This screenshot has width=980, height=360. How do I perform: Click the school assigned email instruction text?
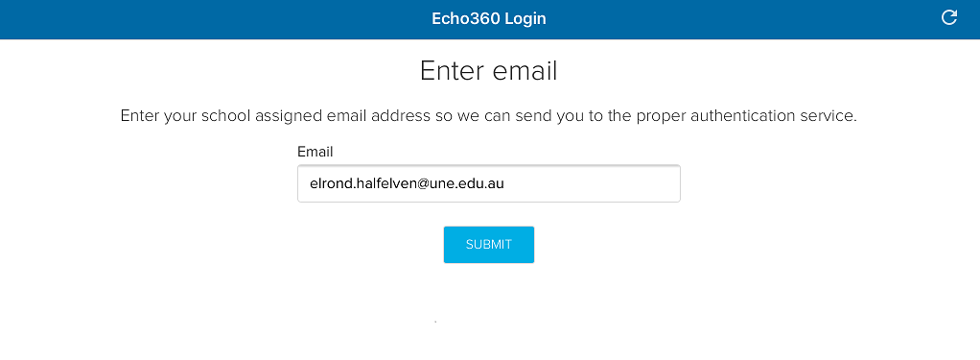tap(489, 116)
